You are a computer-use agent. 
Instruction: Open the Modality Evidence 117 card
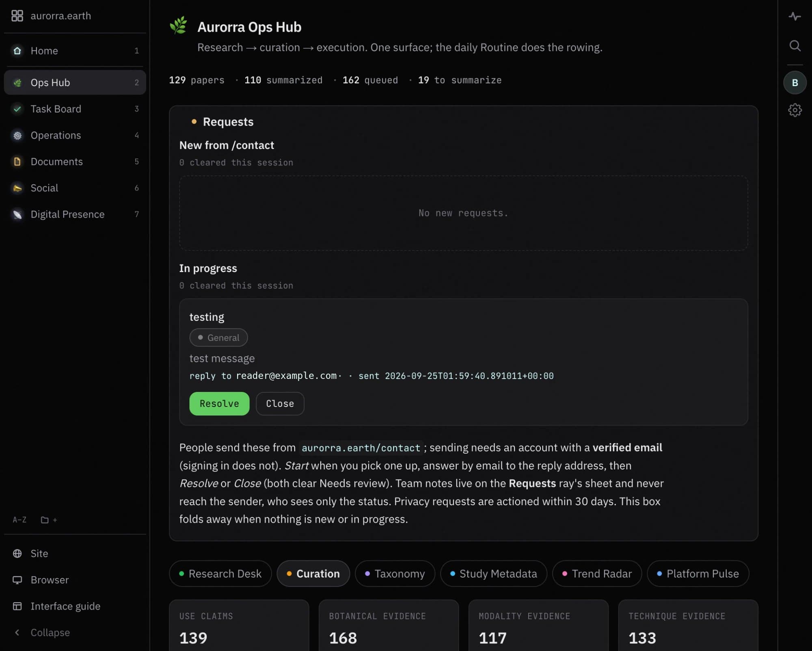538,625
